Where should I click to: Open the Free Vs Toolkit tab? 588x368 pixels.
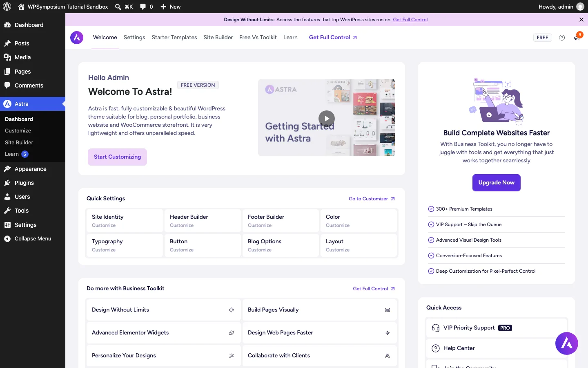click(x=258, y=38)
